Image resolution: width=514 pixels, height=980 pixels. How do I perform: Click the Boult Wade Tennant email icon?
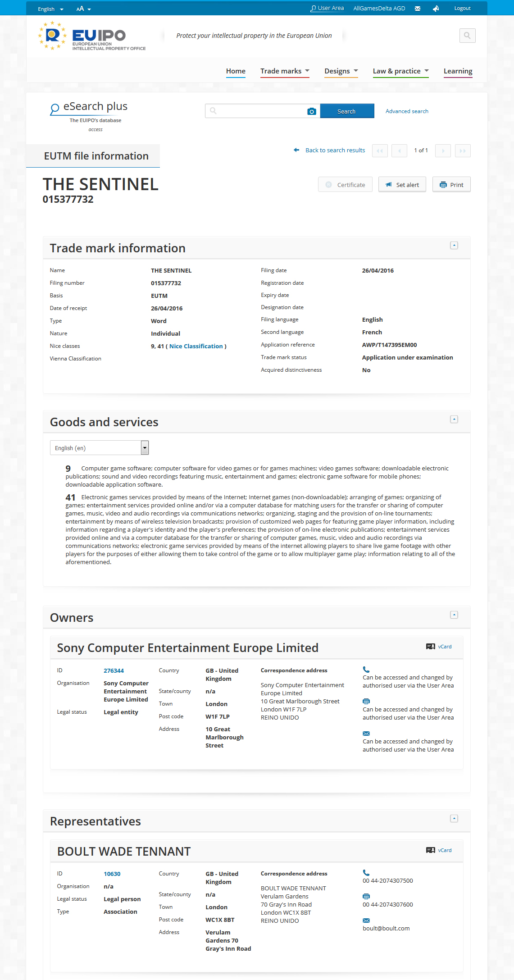coord(366,921)
